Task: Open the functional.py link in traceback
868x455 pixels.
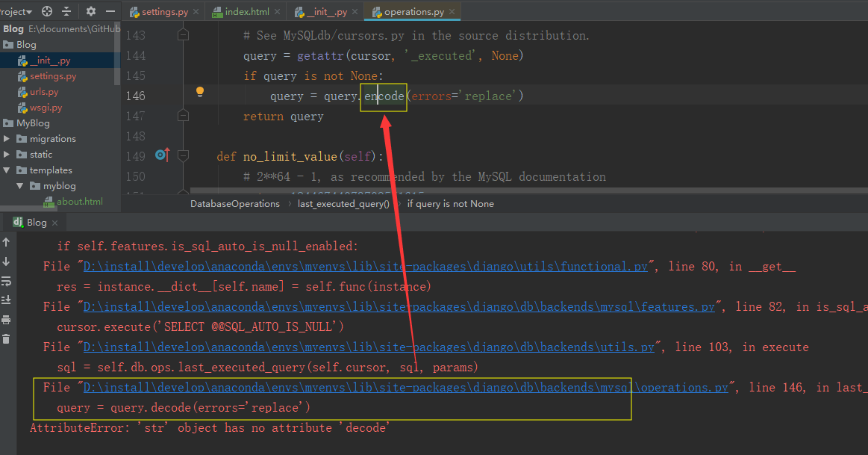Action: (366, 267)
